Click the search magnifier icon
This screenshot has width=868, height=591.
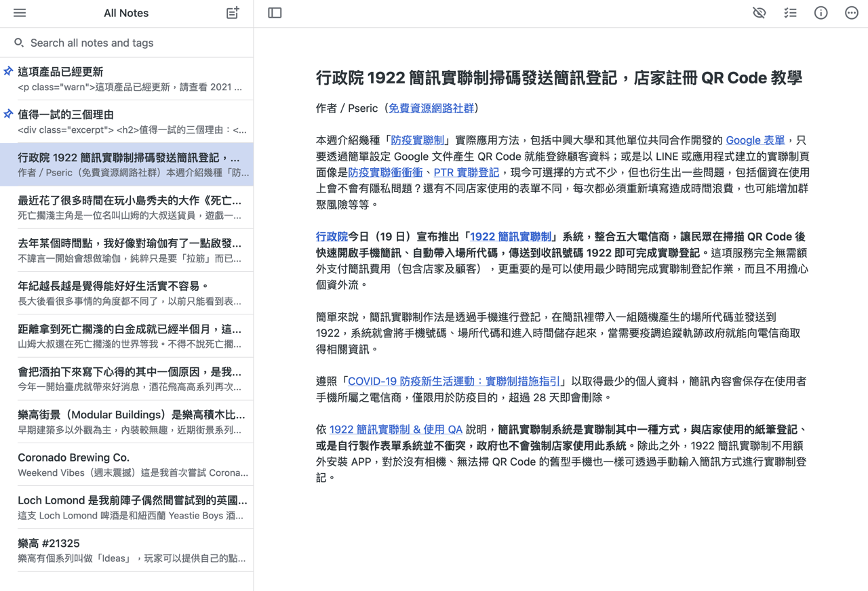pos(19,43)
